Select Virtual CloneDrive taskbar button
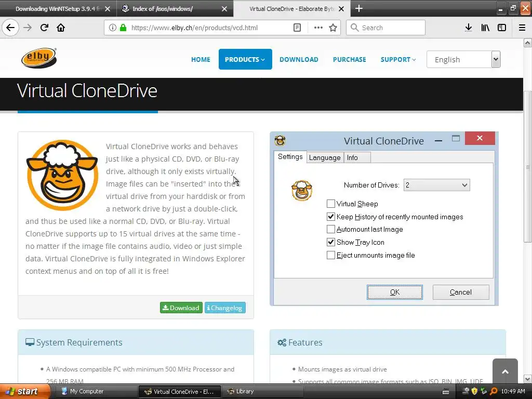532x399 pixels. click(x=180, y=391)
